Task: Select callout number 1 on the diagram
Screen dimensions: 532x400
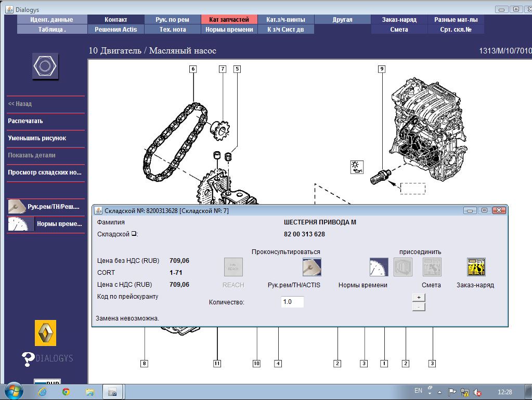Action: click(x=384, y=364)
